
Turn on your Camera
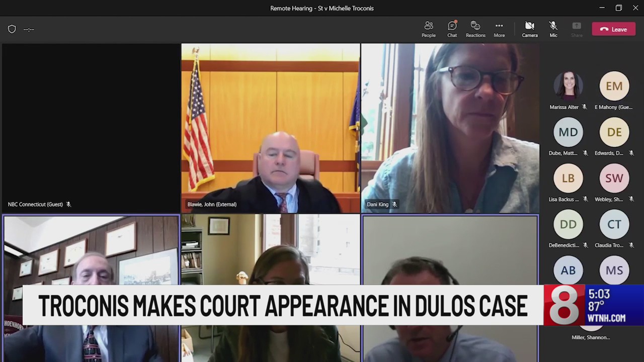(x=529, y=29)
